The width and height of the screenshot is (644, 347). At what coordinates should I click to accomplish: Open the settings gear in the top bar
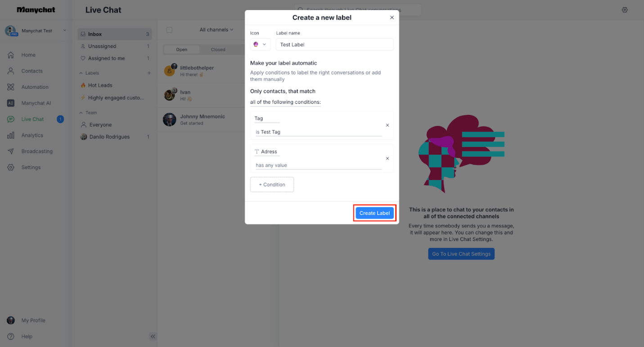(625, 9)
